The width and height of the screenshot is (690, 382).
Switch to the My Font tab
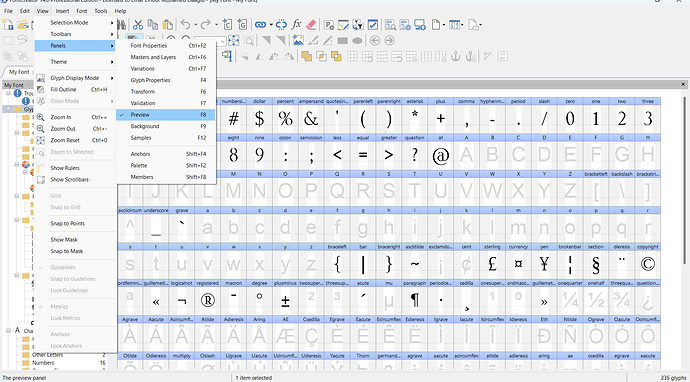[19, 72]
